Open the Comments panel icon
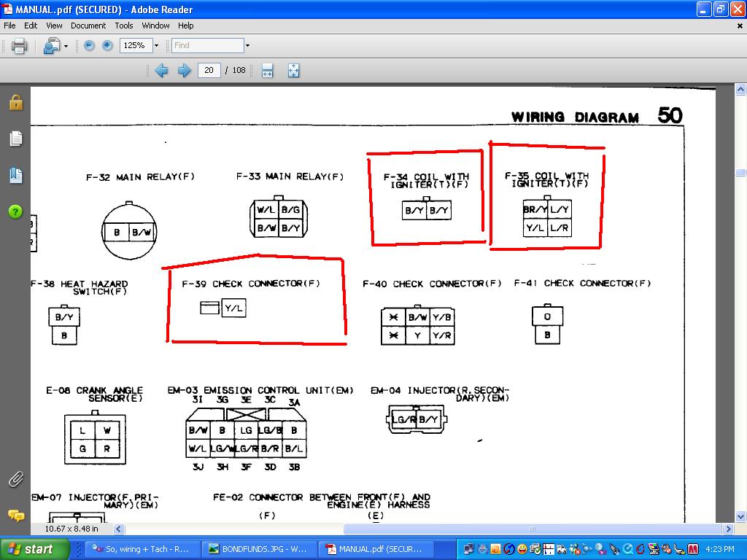This screenshot has width=747, height=560. 15,516
